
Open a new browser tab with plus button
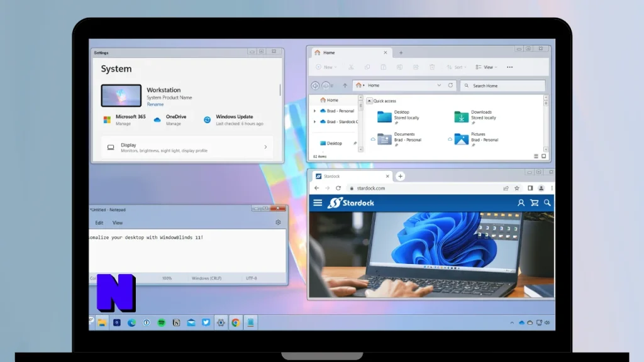[x=400, y=176]
